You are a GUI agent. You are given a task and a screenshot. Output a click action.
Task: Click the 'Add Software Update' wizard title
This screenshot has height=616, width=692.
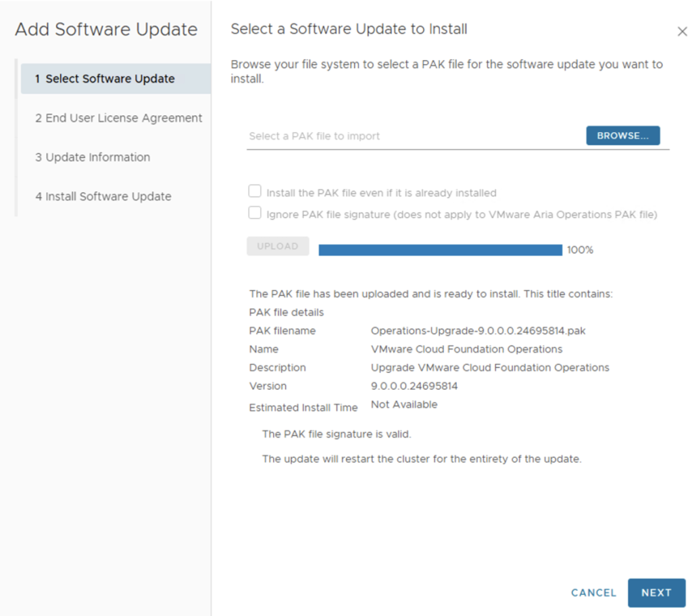[106, 30]
